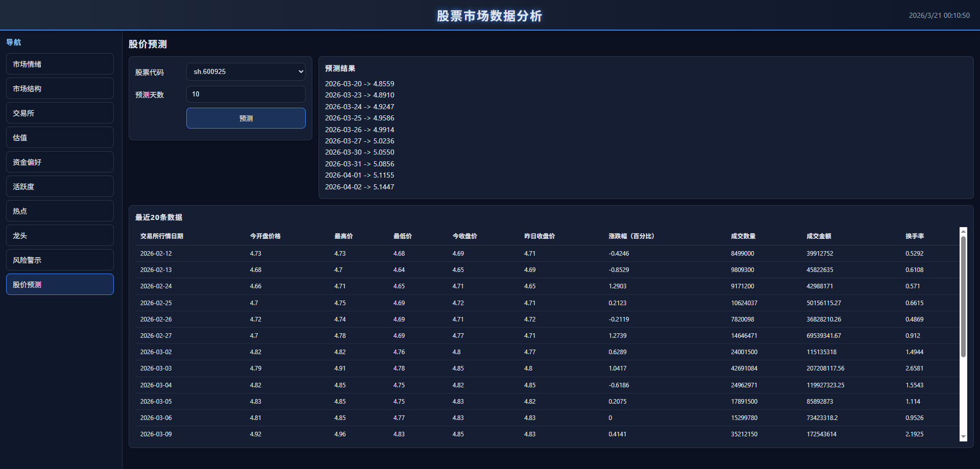Select 交易所 in the sidebar
This screenshot has height=469, width=980.
pos(60,113)
